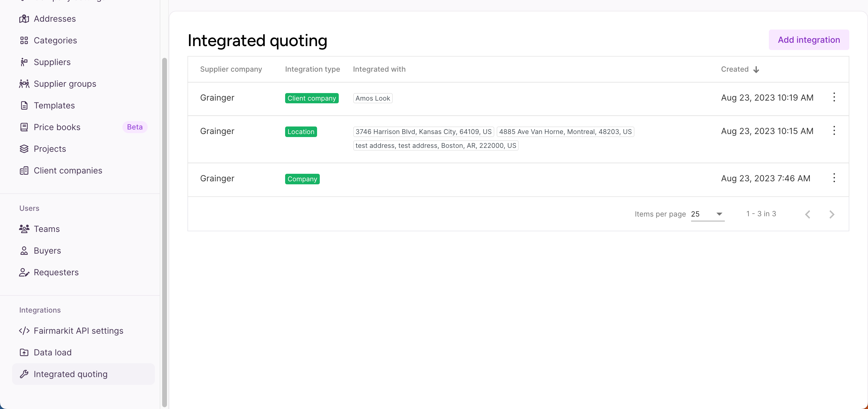
Task: Click the Created sort arrow
Action: (x=756, y=69)
